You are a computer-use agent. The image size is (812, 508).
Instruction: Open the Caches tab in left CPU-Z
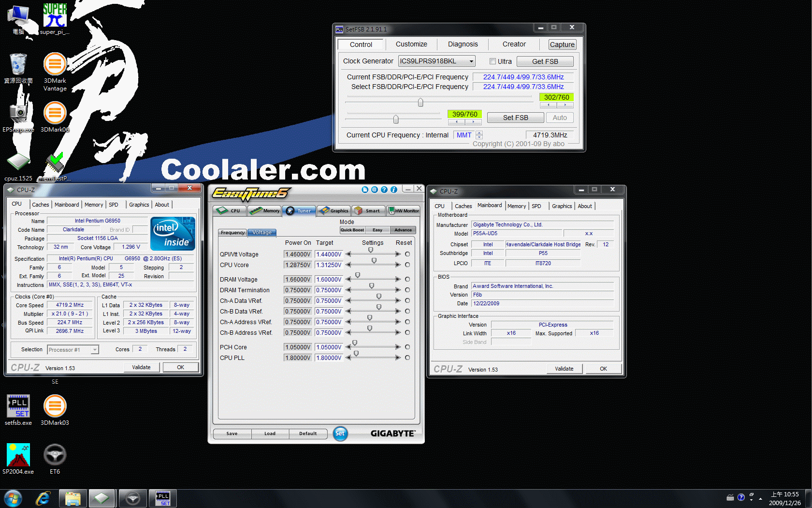pos(41,205)
